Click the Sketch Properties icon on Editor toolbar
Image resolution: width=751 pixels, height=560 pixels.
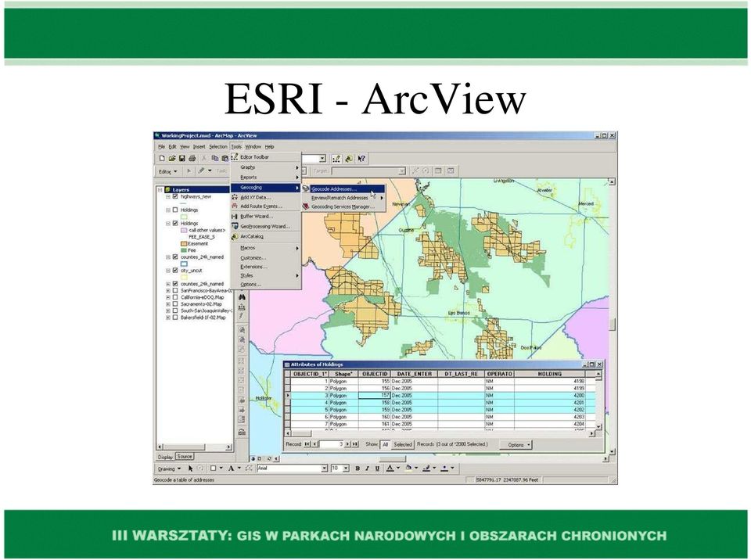451,171
